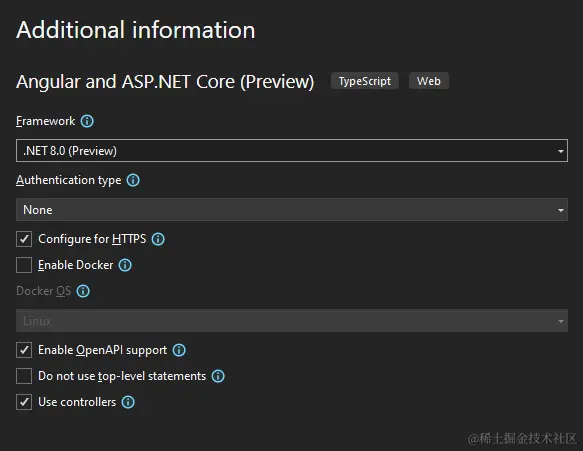This screenshot has height=451, width=583.
Task: Click the Additional information heading
Action: pyautogui.click(x=136, y=30)
